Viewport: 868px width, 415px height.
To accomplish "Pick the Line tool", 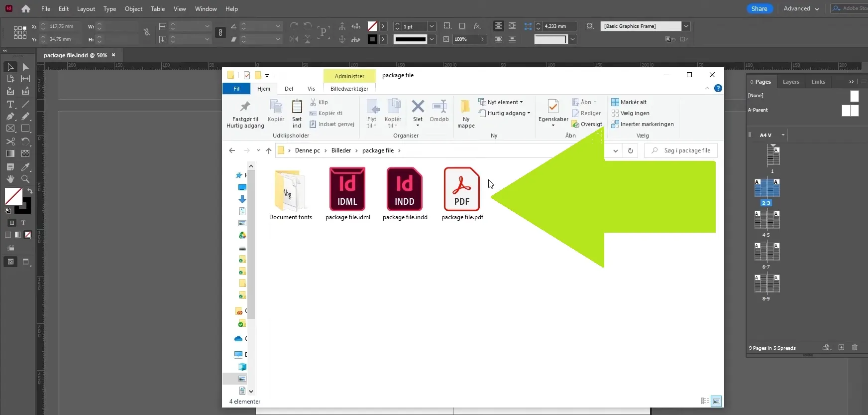I will point(25,104).
